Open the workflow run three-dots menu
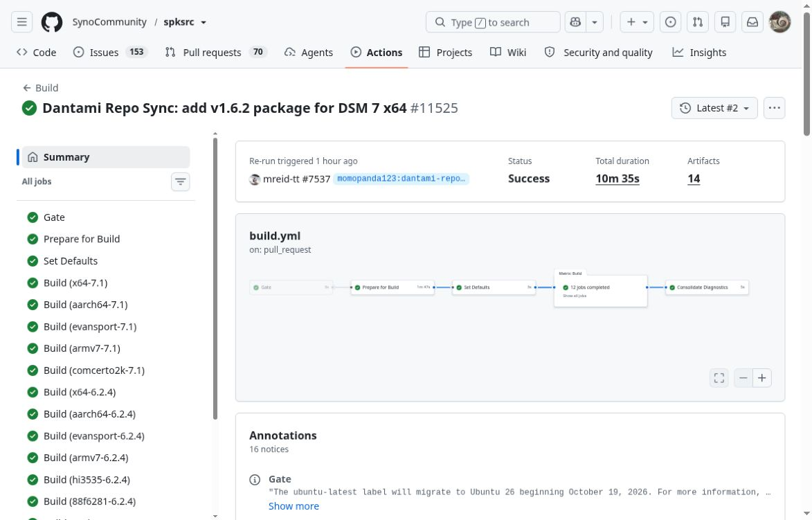Image resolution: width=812 pixels, height=520 pixels. [x=774, y=108]
